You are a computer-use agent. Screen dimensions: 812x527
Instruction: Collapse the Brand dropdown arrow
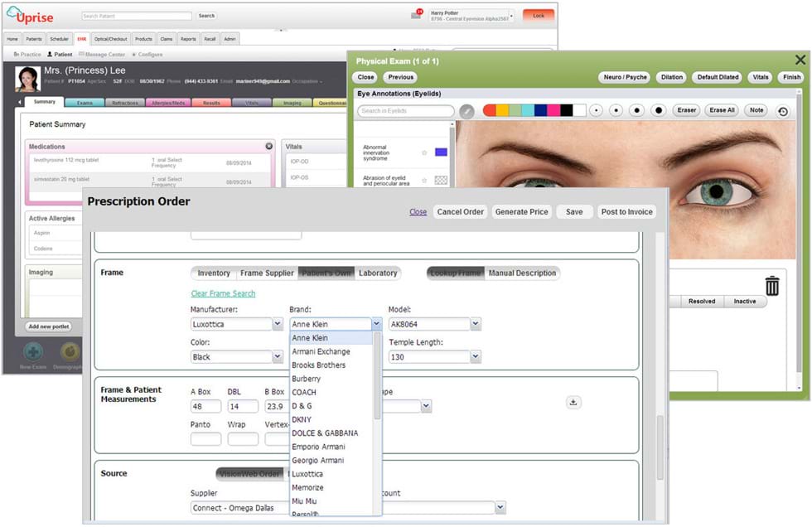[x=376, y=324]
